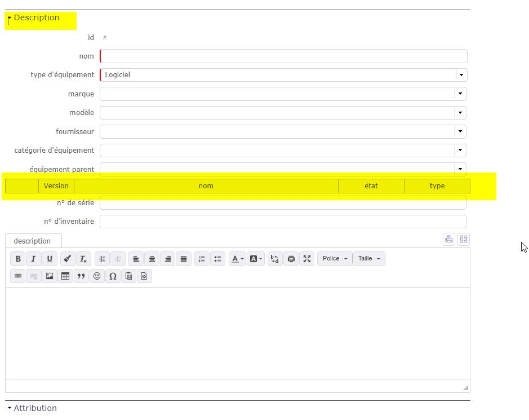Open the emoji smiley picker

[97, 276]
